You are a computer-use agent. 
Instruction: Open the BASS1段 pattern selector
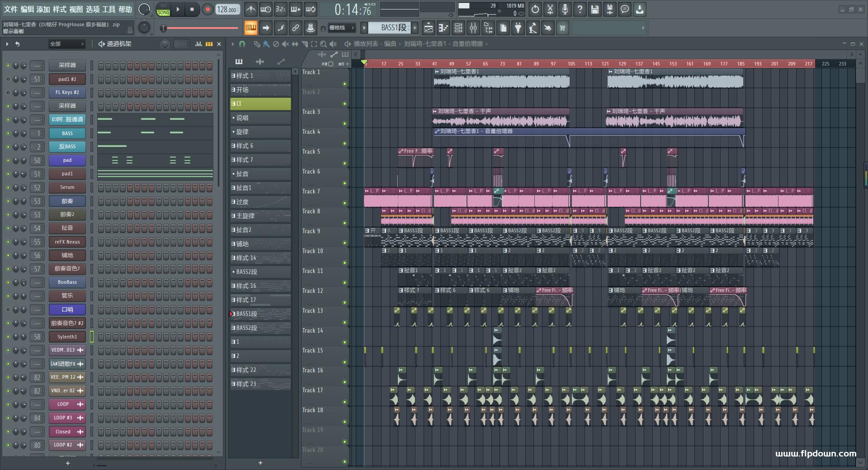tap(389, 28)
